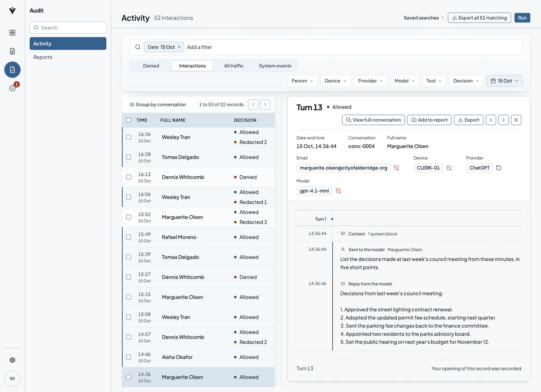Switch to the System events tab
541x392 pixels.
[275, 66]
